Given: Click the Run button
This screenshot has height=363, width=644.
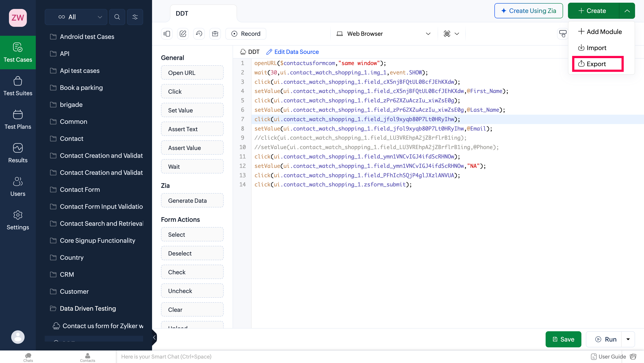Looking at the screenshot, I should (x=604, y=339).
